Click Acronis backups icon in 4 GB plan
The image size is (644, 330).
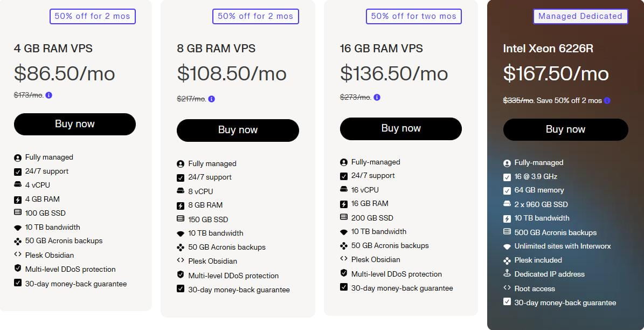tap(18, 241)
